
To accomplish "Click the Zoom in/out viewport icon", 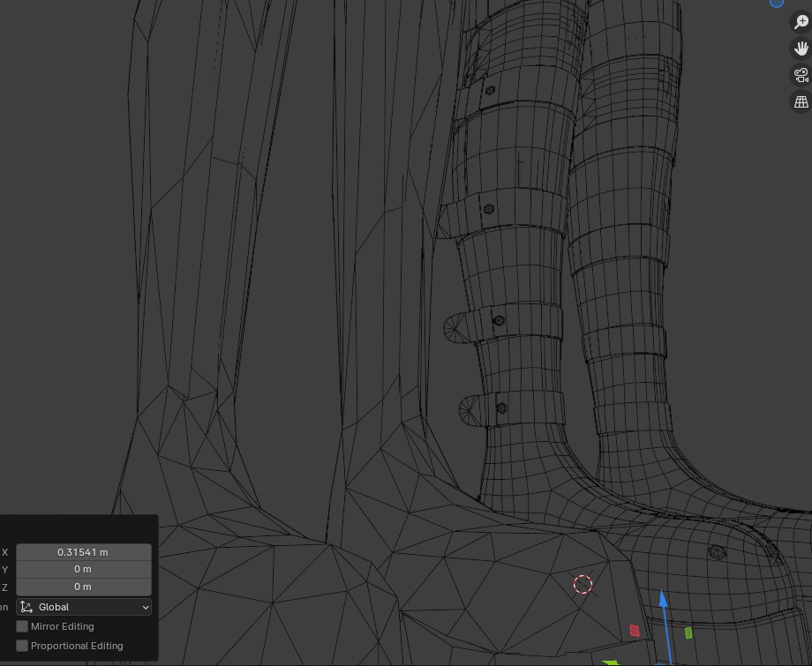I will 801,23.
